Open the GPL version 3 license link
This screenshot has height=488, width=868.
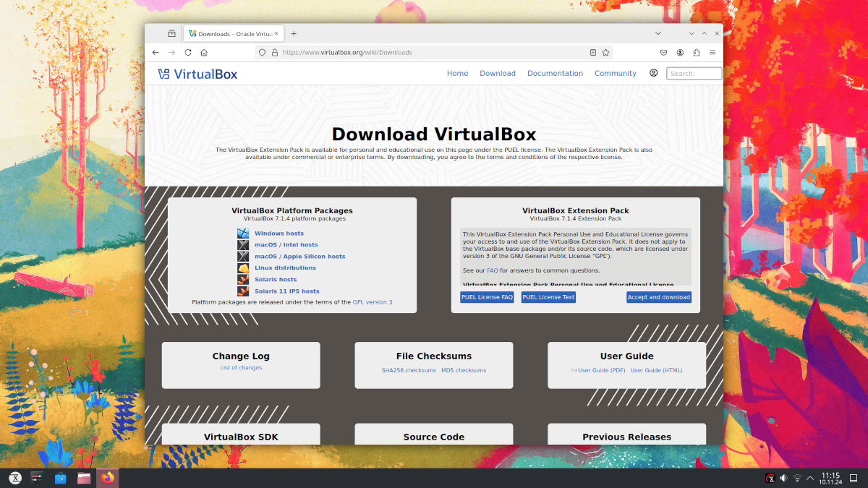[373, 302]
